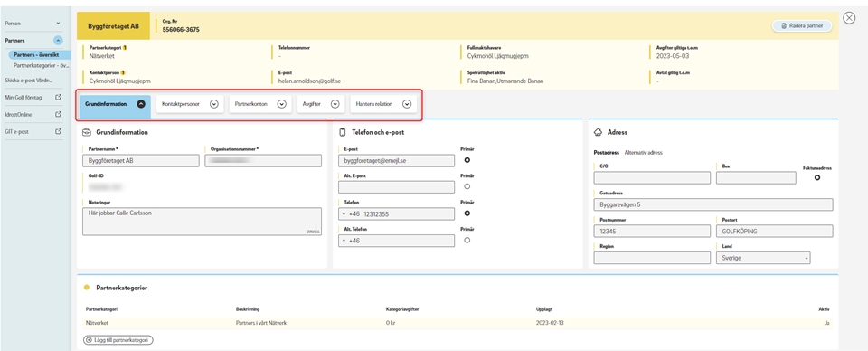
Task: Click the Noteringar text area
Action: 202,222
